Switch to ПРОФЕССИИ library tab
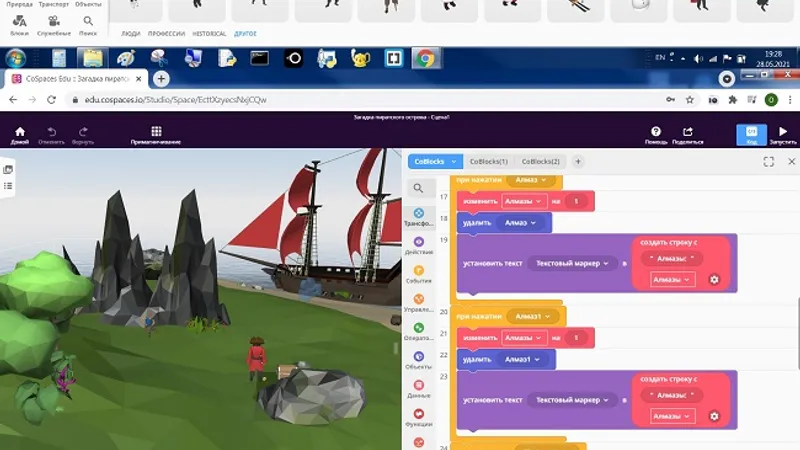Screen dimensions: 800x450 click(x=166, y=34)
